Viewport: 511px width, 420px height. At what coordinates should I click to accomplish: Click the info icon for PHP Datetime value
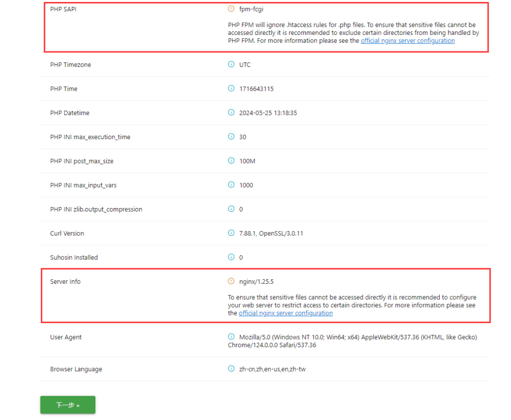tap(231, 113)
